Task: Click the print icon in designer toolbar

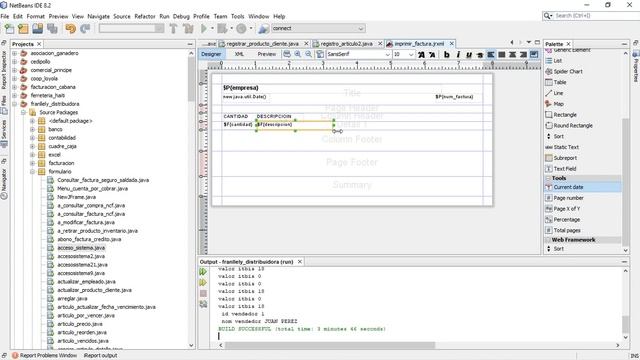Action: [x=287, y=54]
